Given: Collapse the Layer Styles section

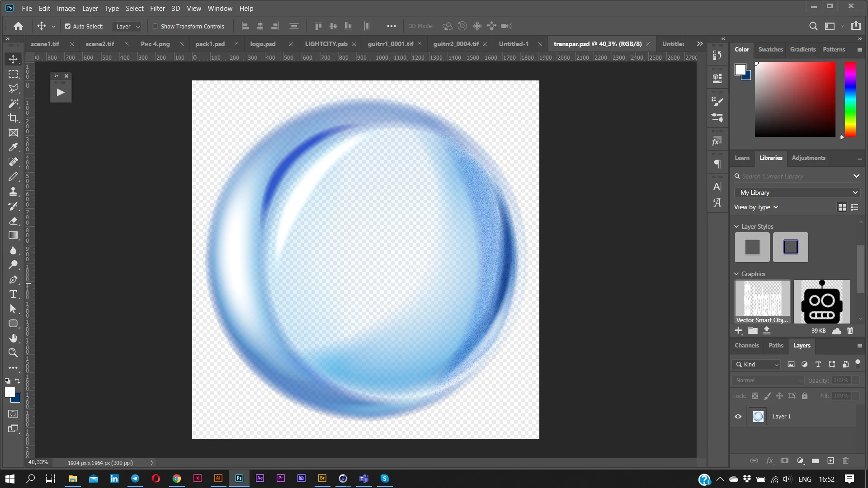Looking at the screenshot, I should tap(736, 226).
